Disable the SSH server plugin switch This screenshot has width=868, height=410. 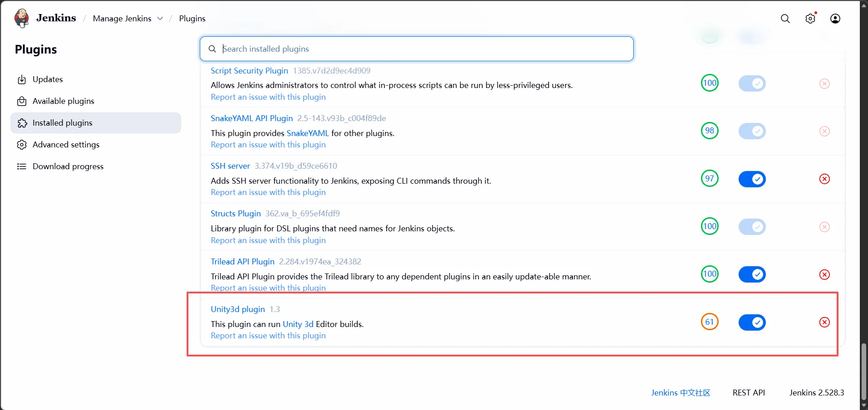click(x=752, y=179)
